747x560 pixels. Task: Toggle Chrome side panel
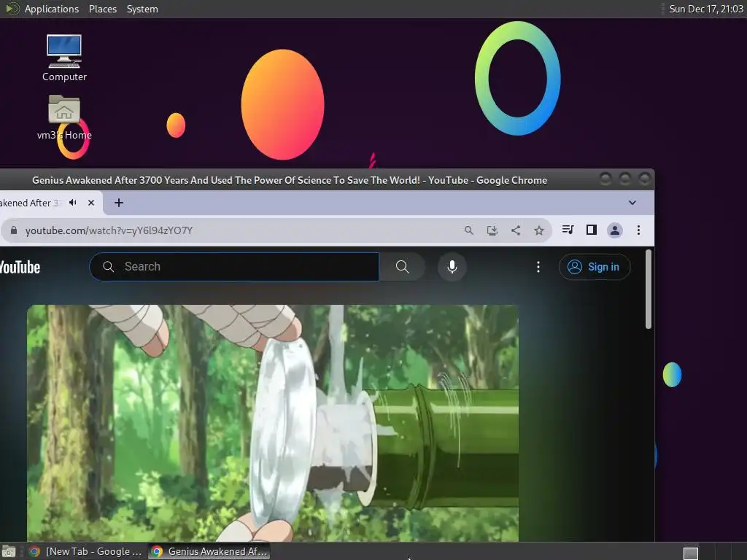click(591, 230)
